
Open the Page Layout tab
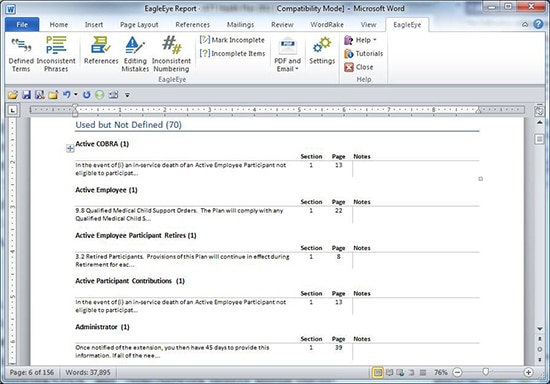coord(139,25)
